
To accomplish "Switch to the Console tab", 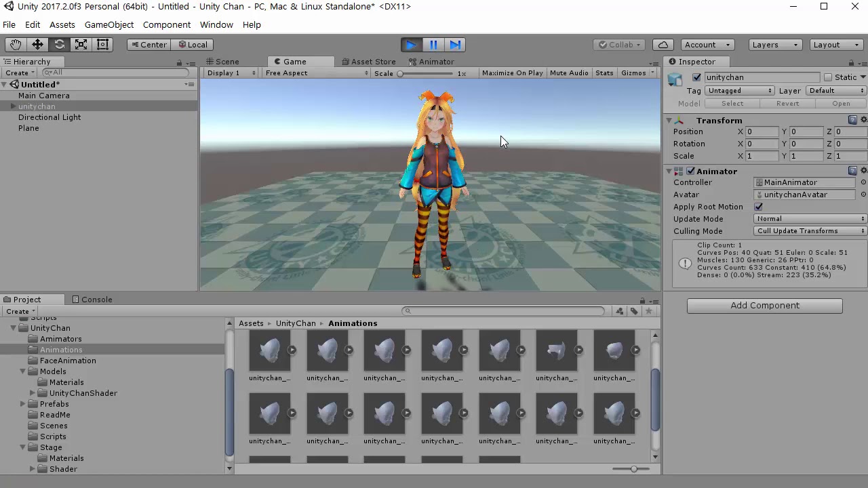I will [x=92, y=300].
